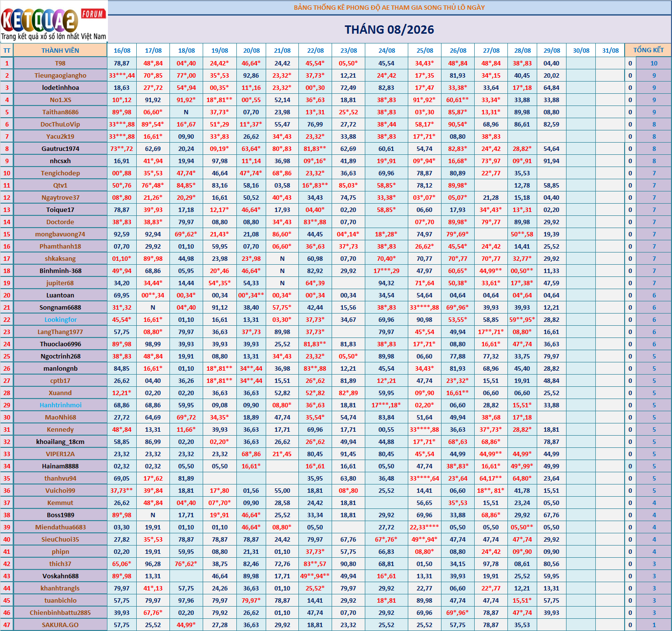Open the blue Lookingfor member name
The image size is (672, 631).
[60, 319]
